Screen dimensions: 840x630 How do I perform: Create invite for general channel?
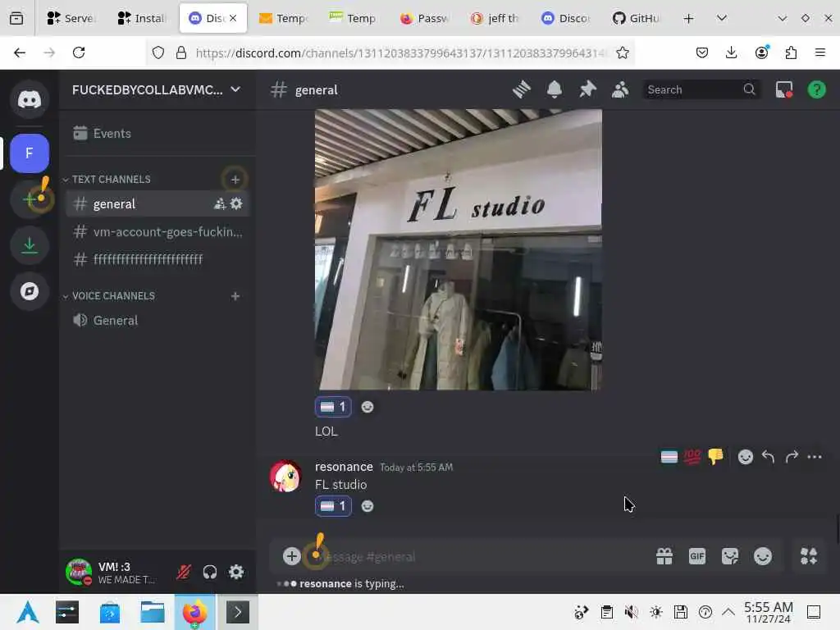(220, 203)
